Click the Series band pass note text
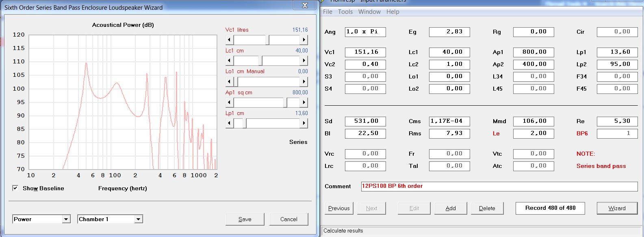The image size is (644, 237). tap(601, 166)
